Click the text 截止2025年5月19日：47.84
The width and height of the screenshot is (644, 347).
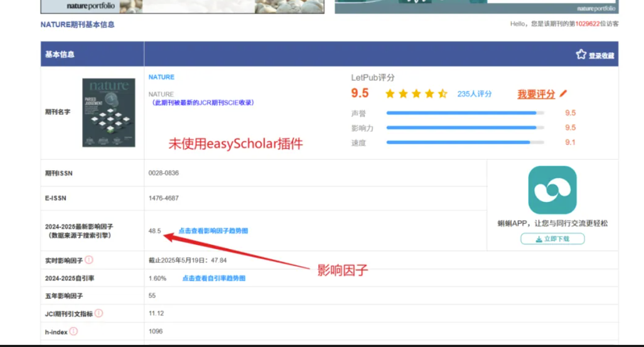click(188, 260)
